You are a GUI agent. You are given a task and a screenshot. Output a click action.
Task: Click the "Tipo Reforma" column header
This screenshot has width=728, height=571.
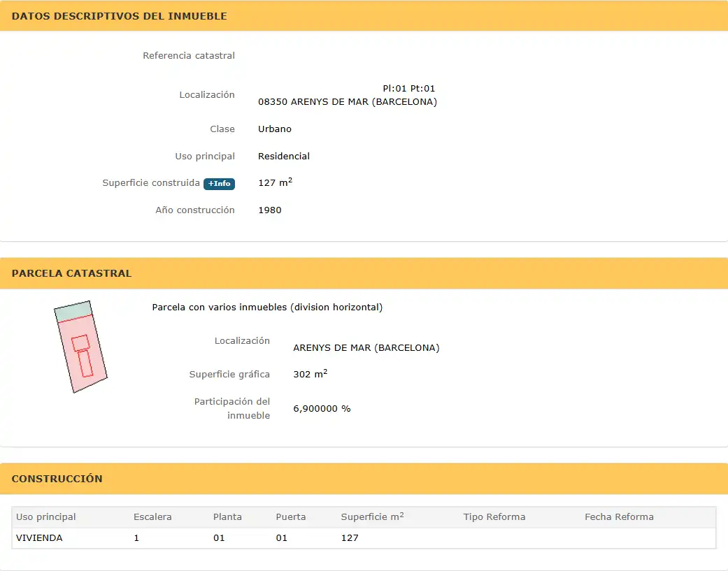tap(494, 516)
